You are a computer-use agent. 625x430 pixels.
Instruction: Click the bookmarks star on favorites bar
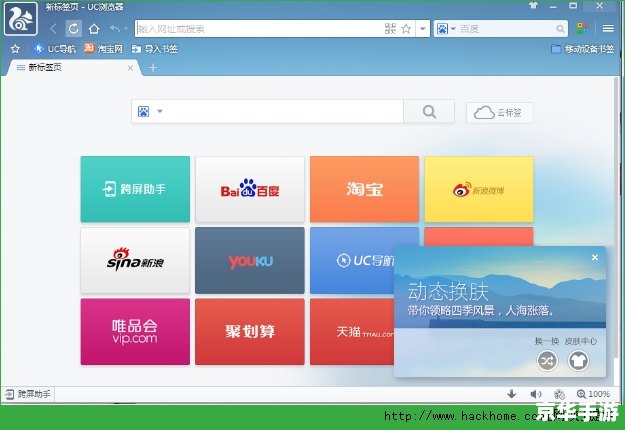(x=15, y=49)
